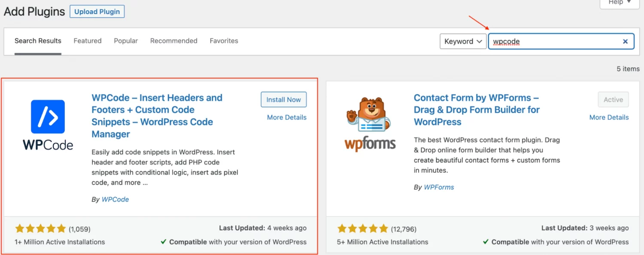Open the Featured plugins tab
The image size is (644, 255).
[x=88, y=41]
